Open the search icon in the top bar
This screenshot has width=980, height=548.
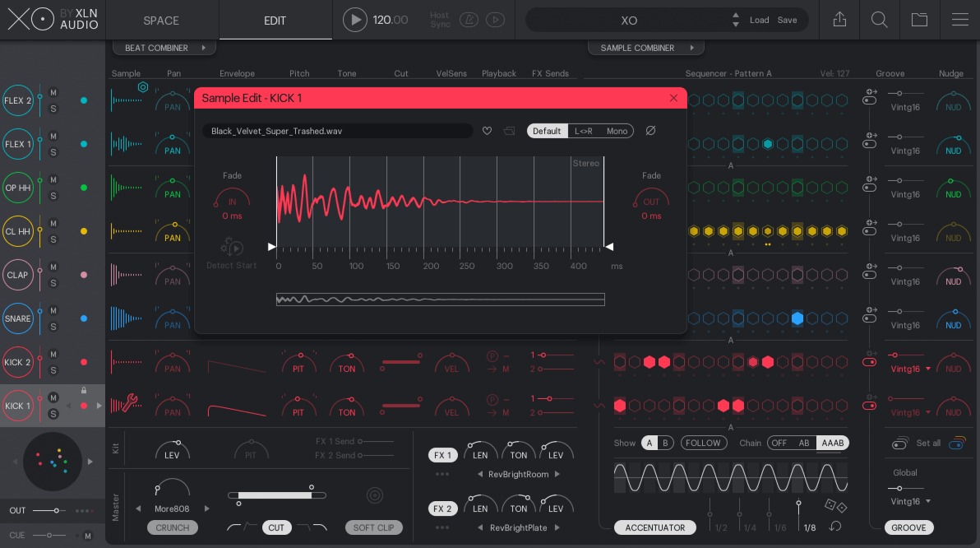(x=879, y=20)
